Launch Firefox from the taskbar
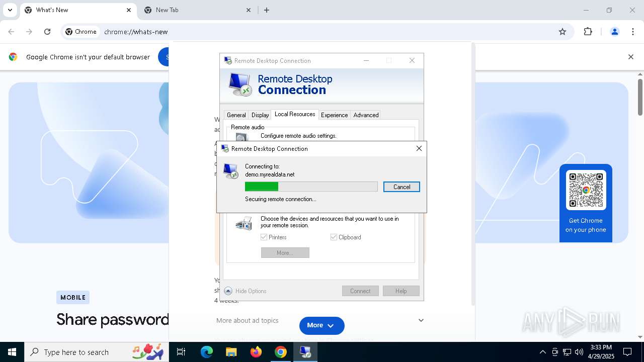Screen dimensions: 644x362 click(x=256, y=352)
